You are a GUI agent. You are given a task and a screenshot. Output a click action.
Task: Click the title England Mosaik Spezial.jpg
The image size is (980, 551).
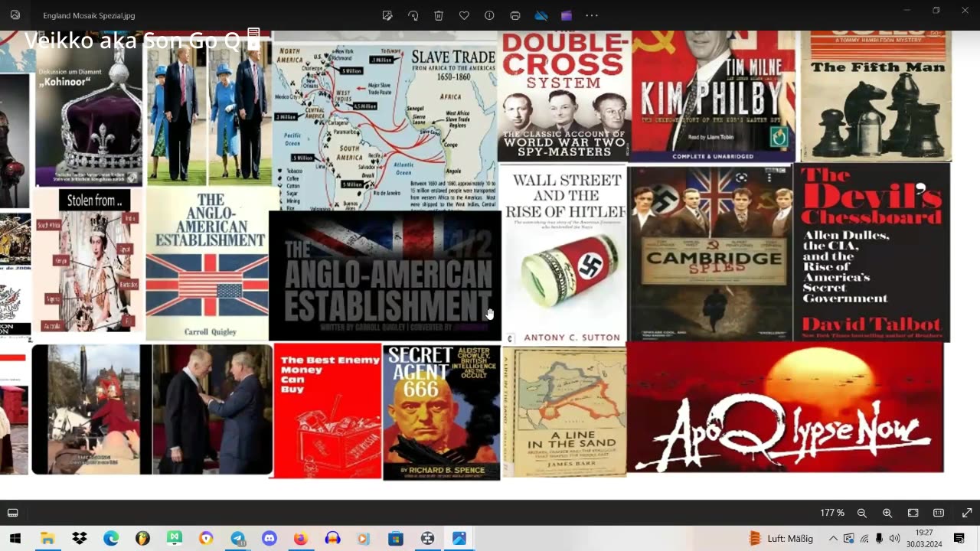click(89, 15)
